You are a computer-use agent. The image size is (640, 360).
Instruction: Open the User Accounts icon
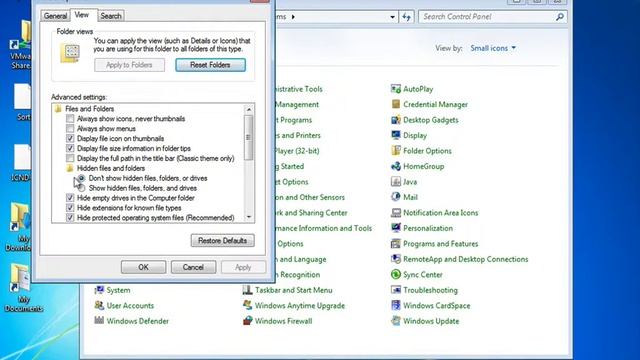(99, 305)
